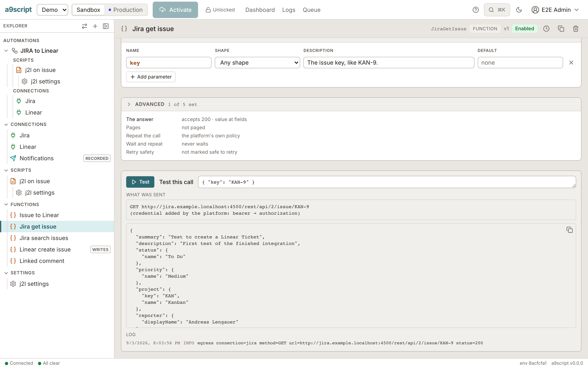588x368 pixels.
Task: Click the WRITES badge on Linear create issue
Action: pyautogui.click(x=100, y=249)
